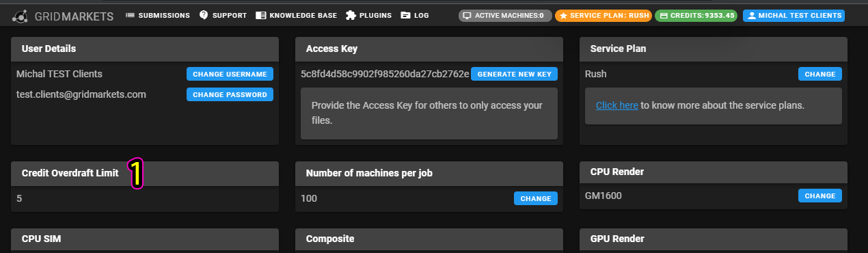
Task: Open the Submissions menu item
Action: (x=158, y=15)
